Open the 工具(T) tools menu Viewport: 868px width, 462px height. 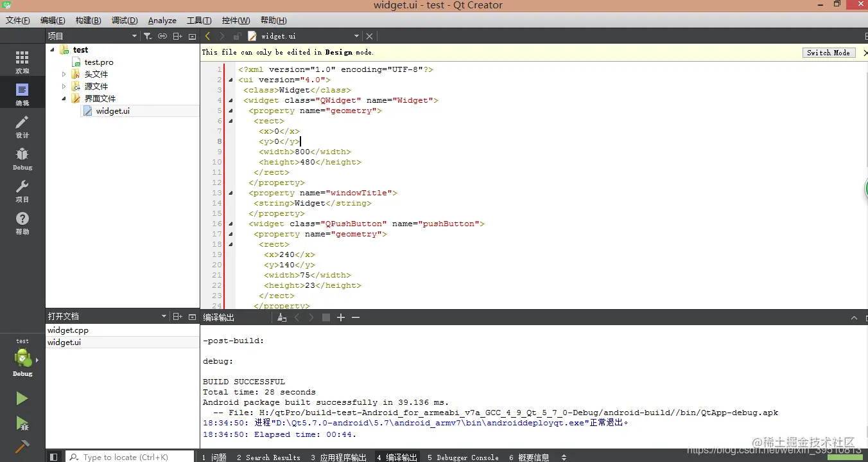200,21
